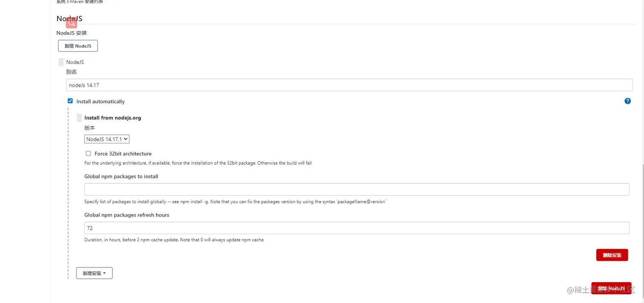
Task: Click the Force 32bit architecture label text
Action: [x=123, y=154]
